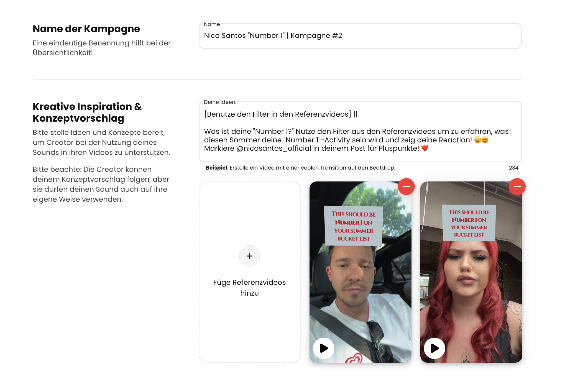Remove the red-haired woman reference video

pos(517,186)
